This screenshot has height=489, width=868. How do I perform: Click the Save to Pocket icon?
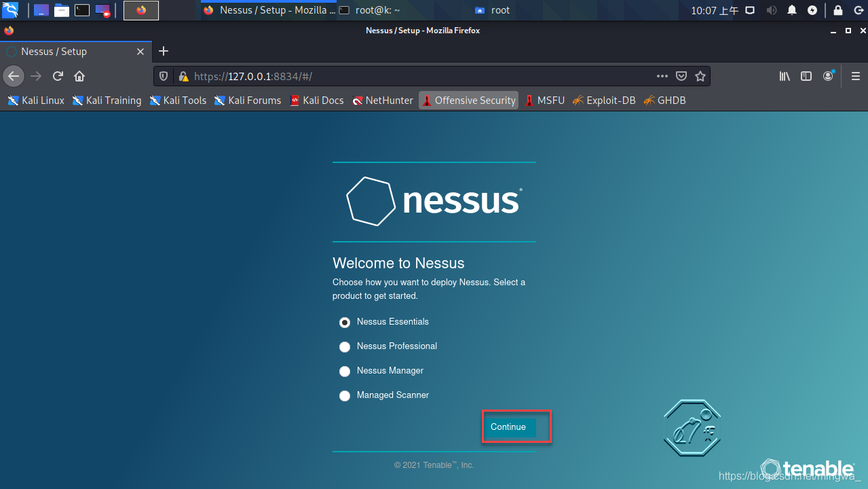(681, 76)
